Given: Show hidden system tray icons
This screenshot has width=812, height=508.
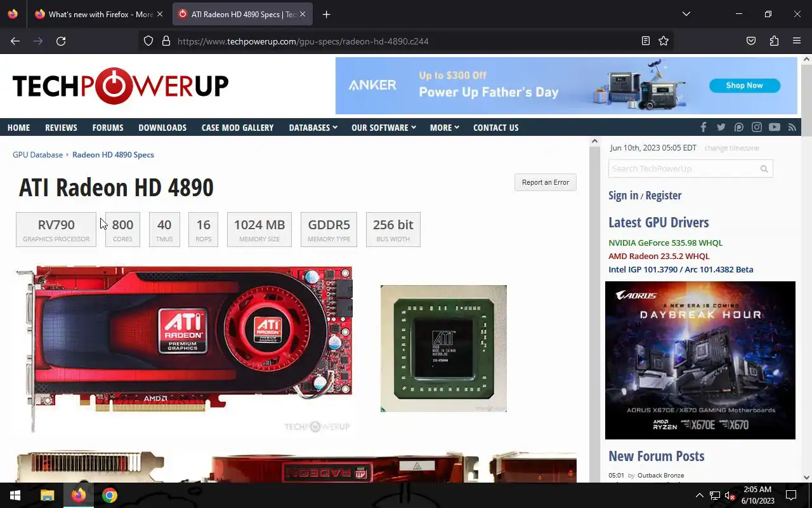Looking at the screenshot, I should tap(699, 495).
